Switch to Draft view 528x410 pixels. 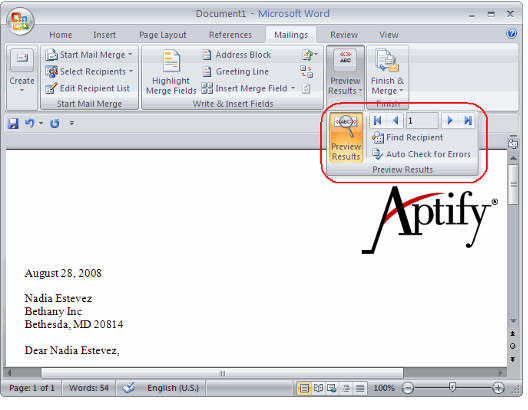[x=360, y=388]
